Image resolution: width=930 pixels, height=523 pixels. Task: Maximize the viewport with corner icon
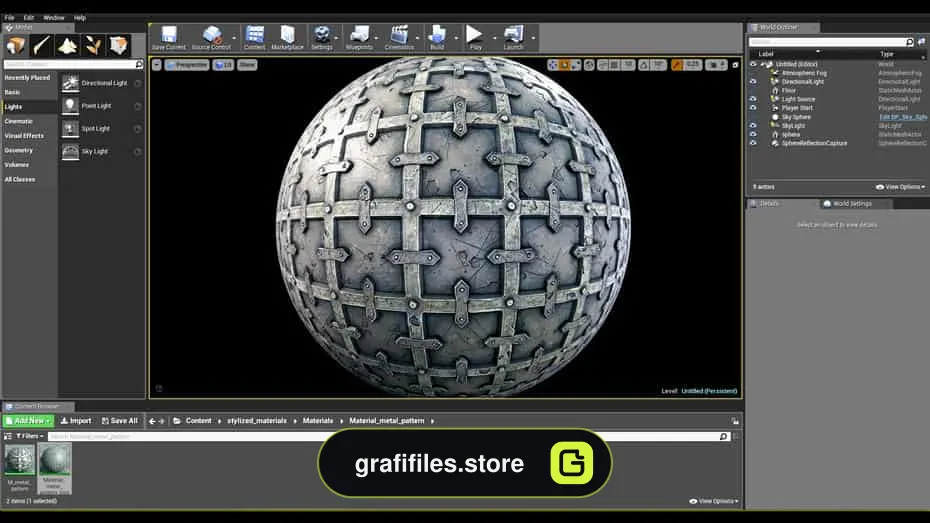(x=735, y=65)
